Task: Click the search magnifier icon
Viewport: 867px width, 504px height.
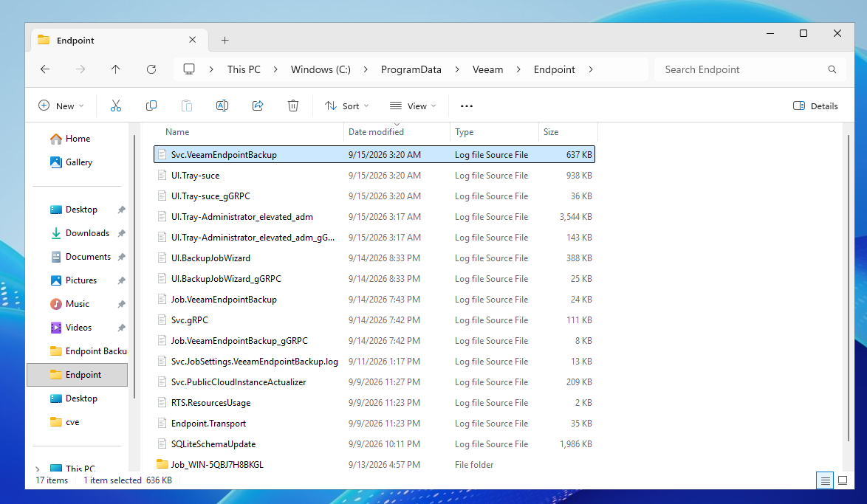Action: pyautogui.click(x=832, y=69)
